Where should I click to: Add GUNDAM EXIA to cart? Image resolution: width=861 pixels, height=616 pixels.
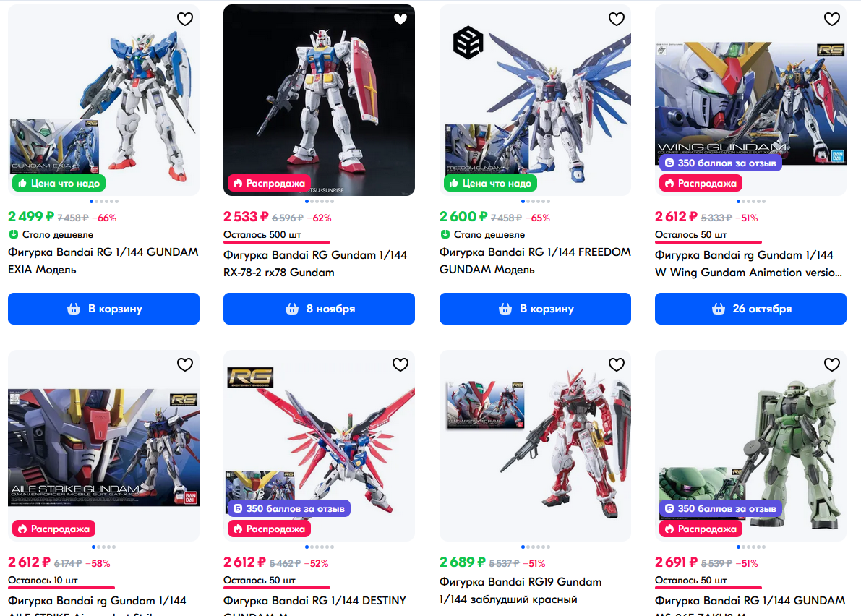pyautogui.click(x=104, y=309)
